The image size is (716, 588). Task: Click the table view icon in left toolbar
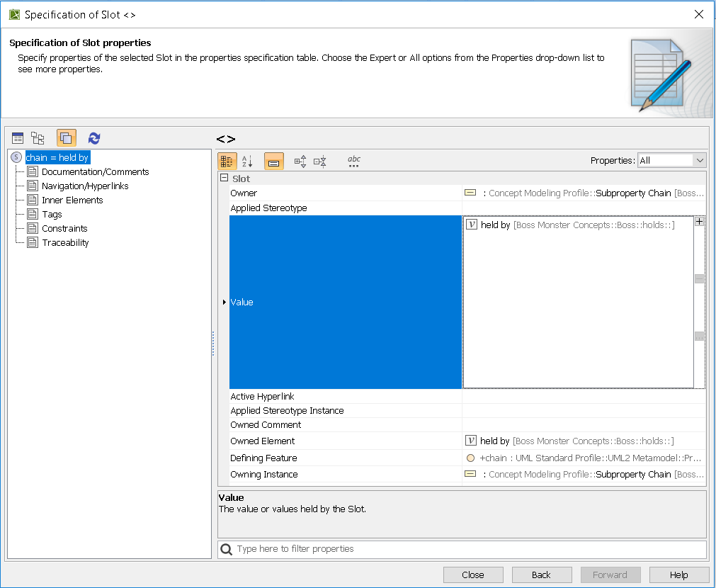(18, 138)
